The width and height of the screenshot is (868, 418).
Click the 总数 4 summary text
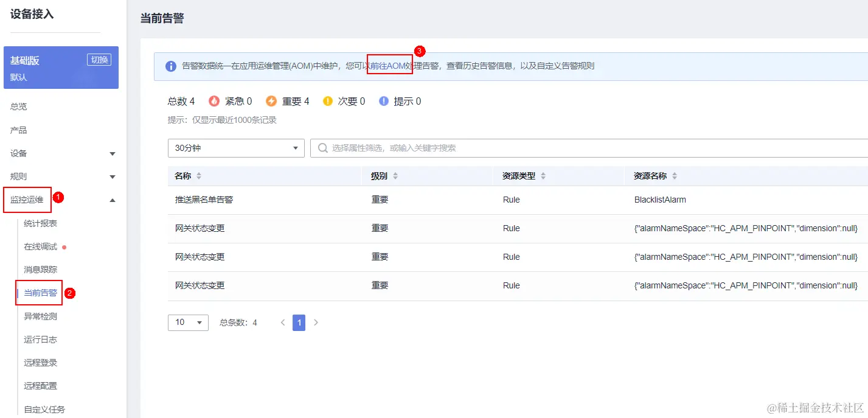point(181,101)
